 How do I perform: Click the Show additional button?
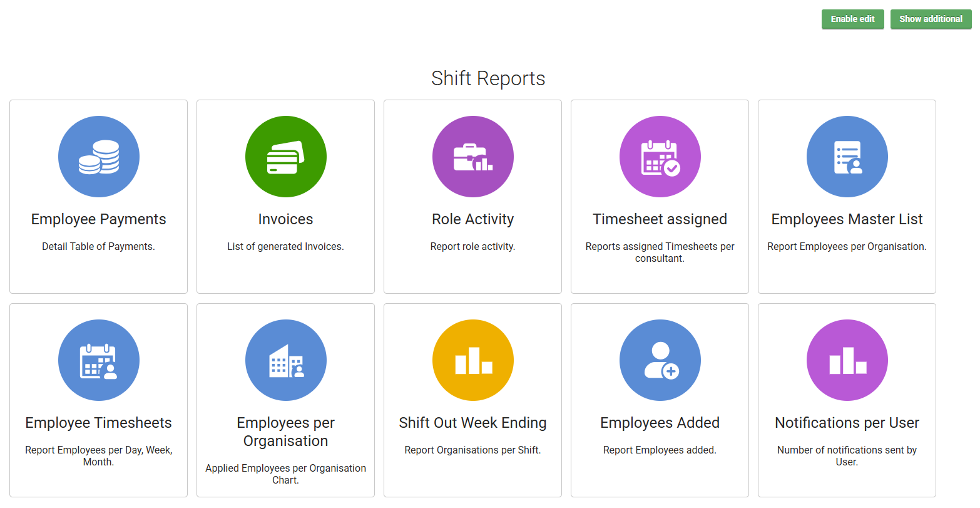click(931, 19)
